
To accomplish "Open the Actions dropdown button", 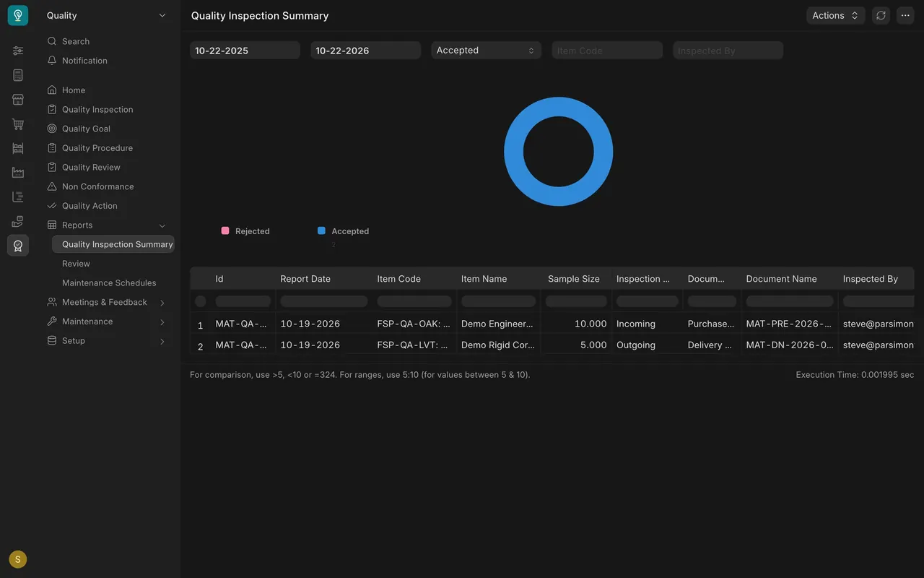I will (835, 15).
